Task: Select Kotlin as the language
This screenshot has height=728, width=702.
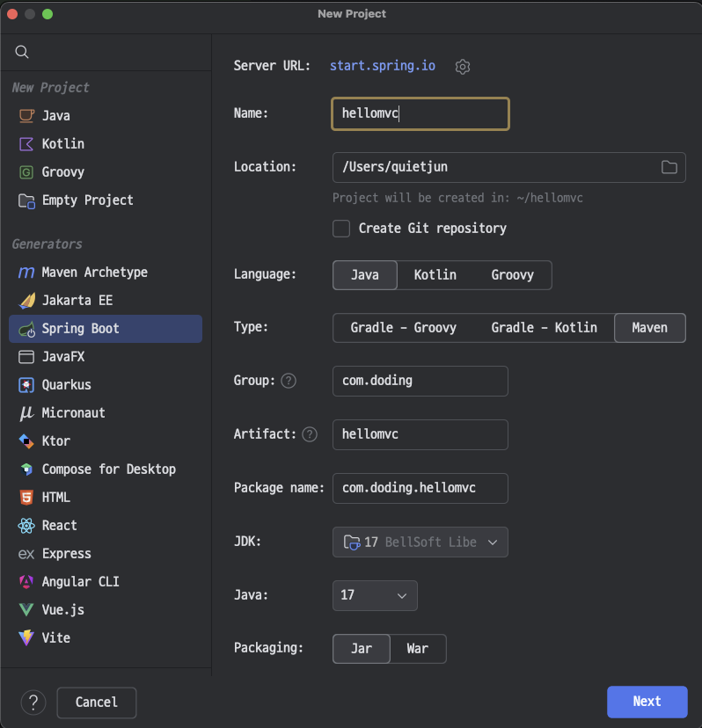Action: [435, 275]
